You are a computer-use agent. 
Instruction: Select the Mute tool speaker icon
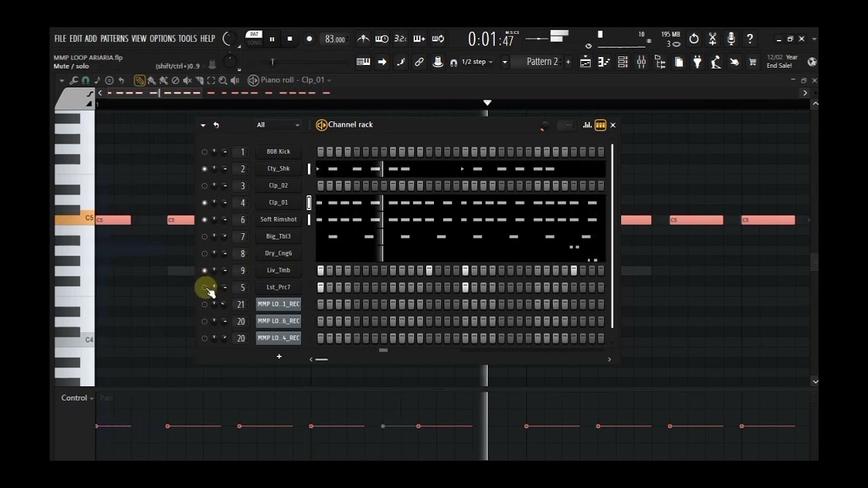[187, 80]
